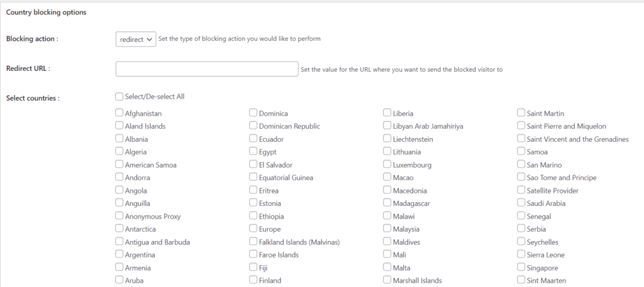
Task: Check the Liberia checkbox
Action: click(387, 113)
